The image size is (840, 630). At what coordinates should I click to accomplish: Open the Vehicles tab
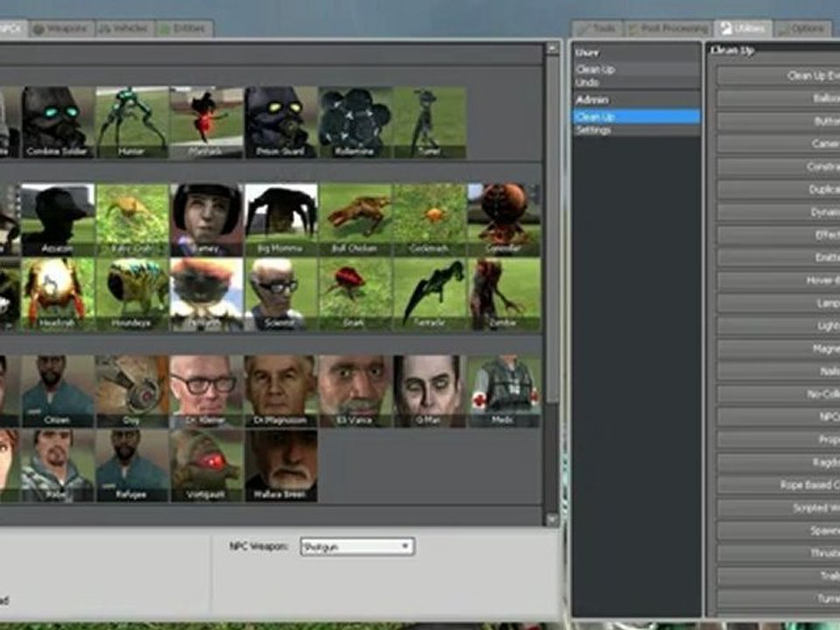[125, 28]
